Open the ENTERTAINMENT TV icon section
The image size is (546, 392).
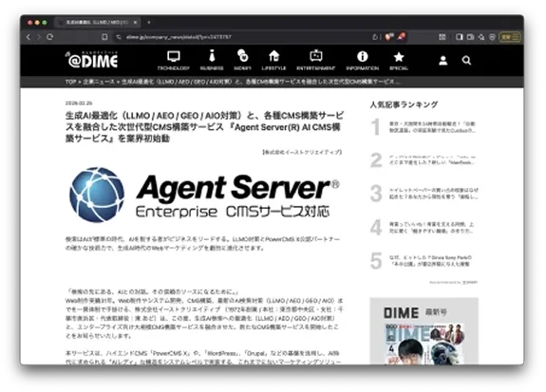(316, 61)
